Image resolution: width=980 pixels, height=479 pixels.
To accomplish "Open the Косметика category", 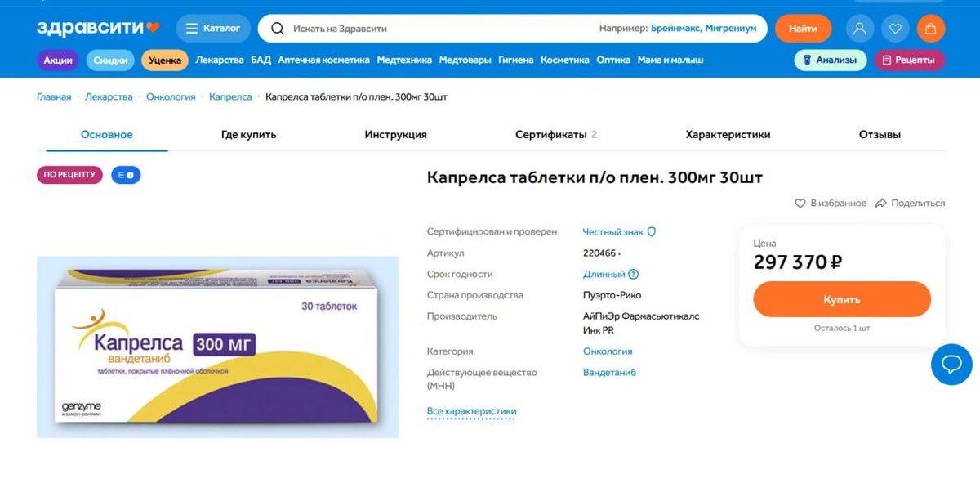I will tap(565, 60).
